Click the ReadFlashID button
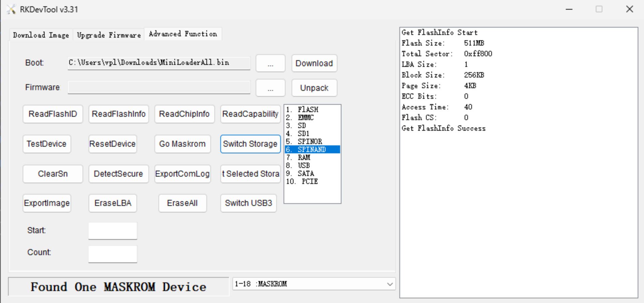The height and width of the screenshot is (303, 644). pyautogui.click(x=53, y=114)
